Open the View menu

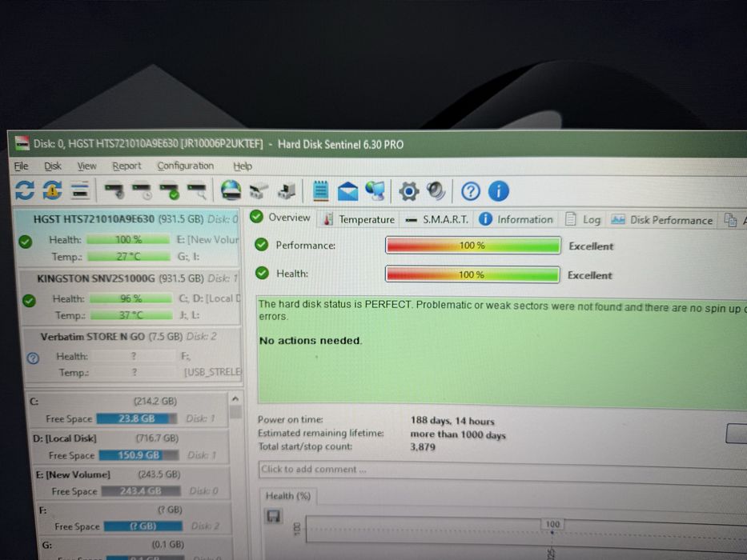(86, 166)
